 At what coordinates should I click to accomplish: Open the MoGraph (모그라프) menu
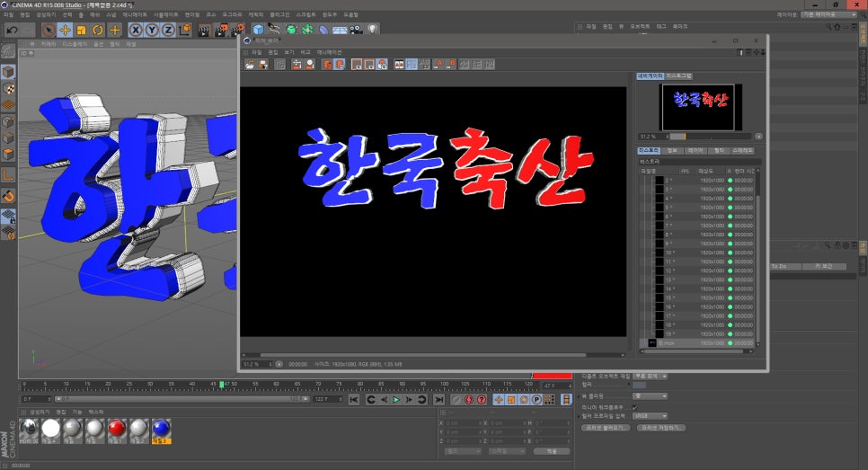[x=232, y=15]
